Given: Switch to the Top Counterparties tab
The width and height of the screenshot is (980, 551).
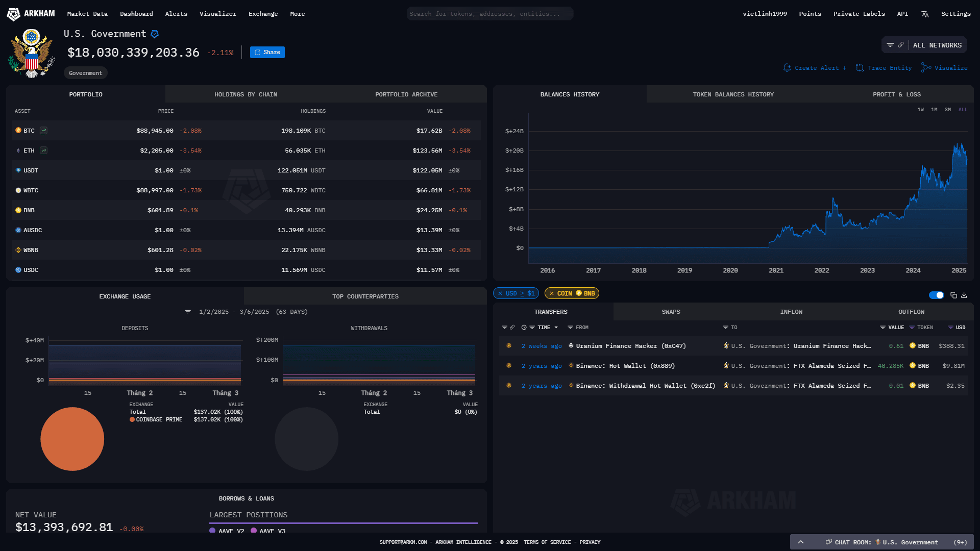Looking at the screenshot, I should (365, 296).
